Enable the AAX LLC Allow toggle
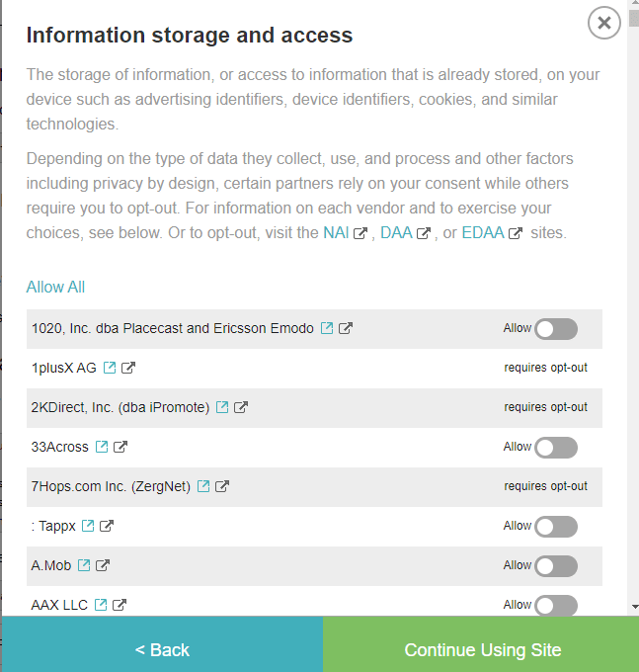Screen dimensions: 639x672 (x=556, y=605)
